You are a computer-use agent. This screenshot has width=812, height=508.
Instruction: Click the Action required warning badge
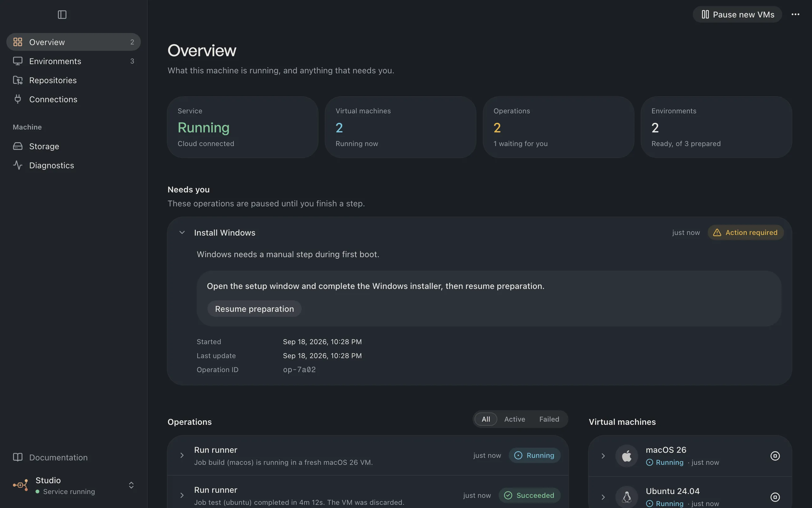click(746, 232)
